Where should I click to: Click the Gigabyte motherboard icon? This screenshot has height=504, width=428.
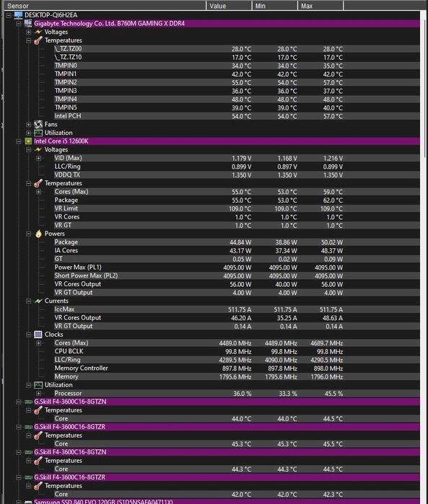pyautogui.click(x=28, y=23)
